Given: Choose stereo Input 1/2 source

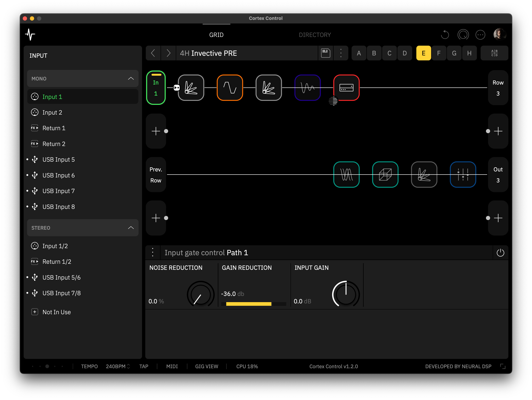Looking at the screenshot, I should coord(83,246).
